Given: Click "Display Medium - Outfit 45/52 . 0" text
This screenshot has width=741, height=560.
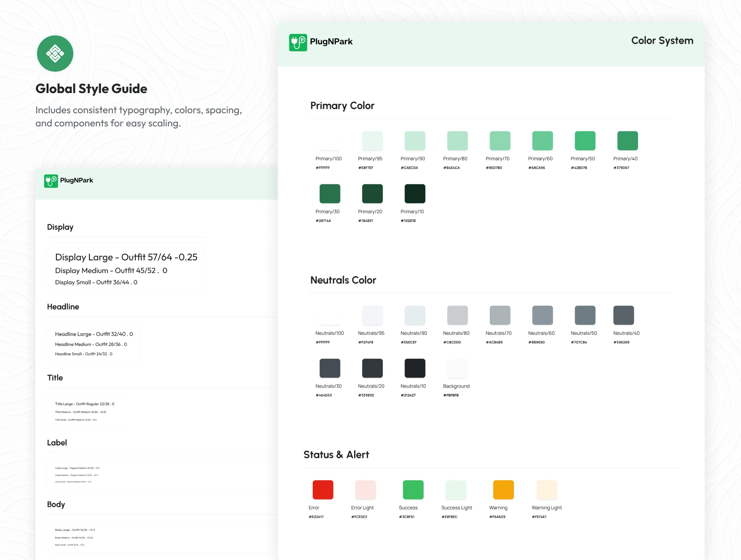Looking at the screenshot, I should pyautogui.click(x=111, y=271).
